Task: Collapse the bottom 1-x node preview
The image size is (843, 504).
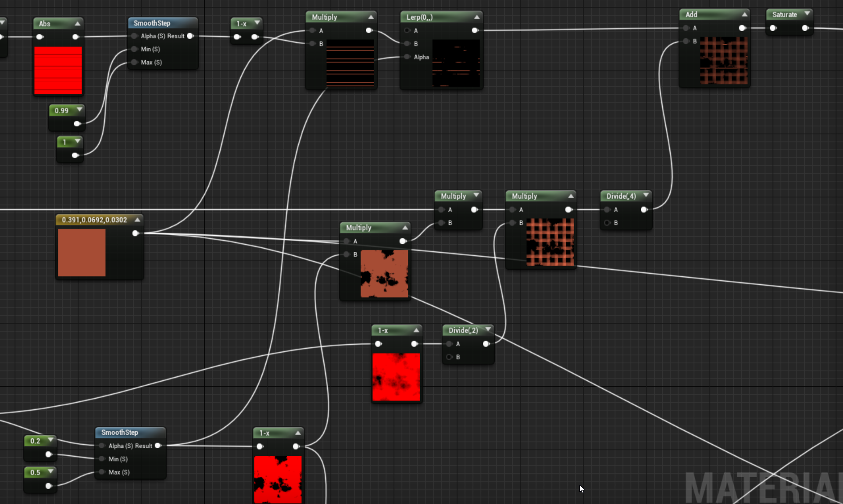Action: coord(298,433)
